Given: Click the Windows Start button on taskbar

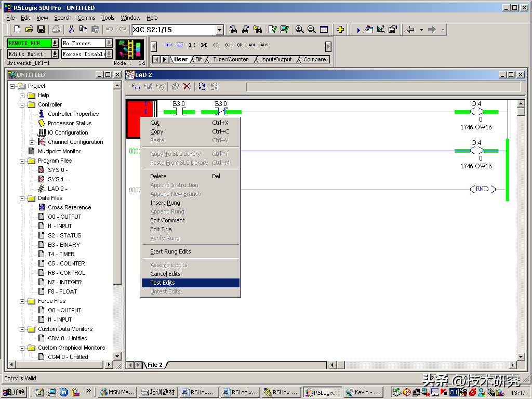Looking at the screenshot, I should pyautogui.click(x=14, y=392).
